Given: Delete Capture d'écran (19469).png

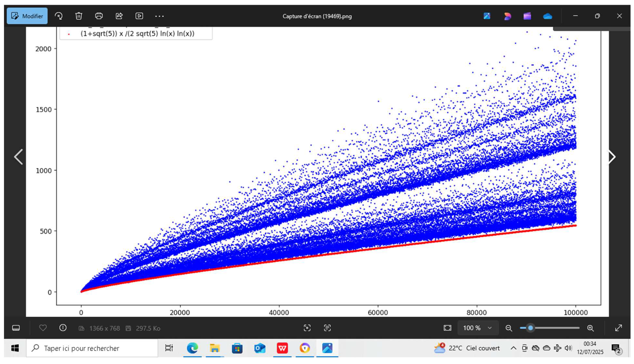Looking at the screenshot, I should [79, 16].
